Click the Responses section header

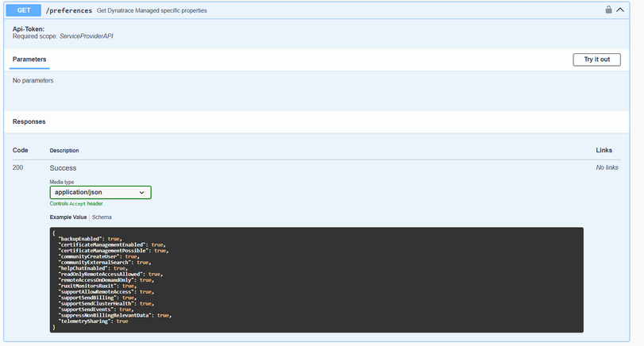29,121
